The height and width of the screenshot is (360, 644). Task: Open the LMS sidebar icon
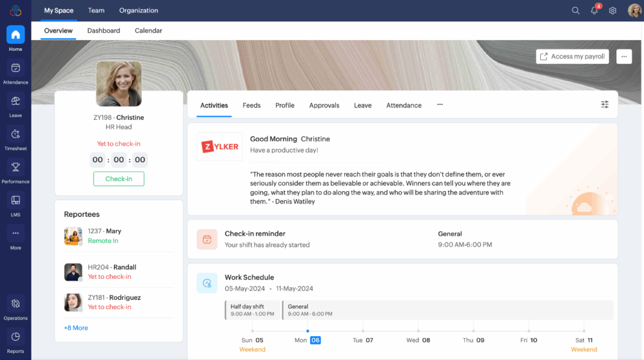[16, 200]
